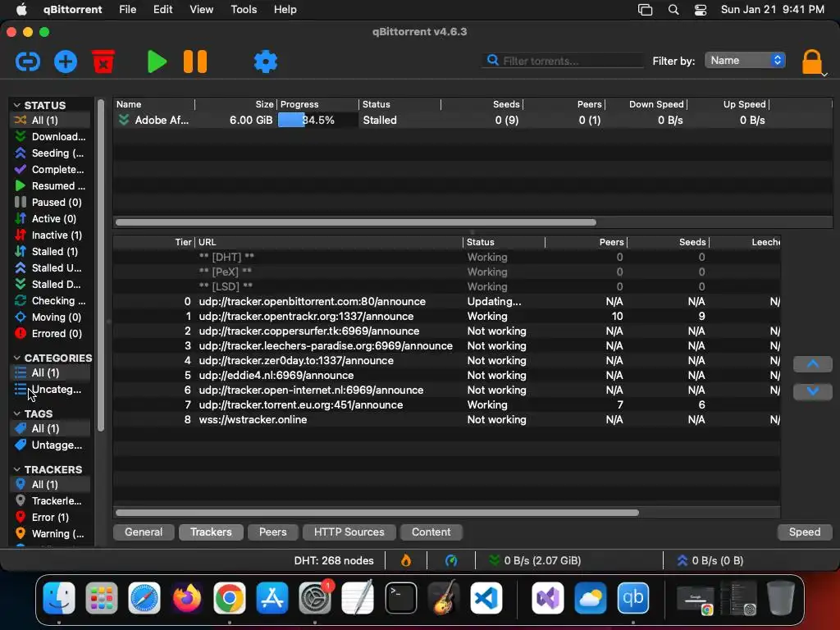Open Preferences via the blue gear icon
The height and width of the screenshot is (630, 840).
click(x=266, y=62)
